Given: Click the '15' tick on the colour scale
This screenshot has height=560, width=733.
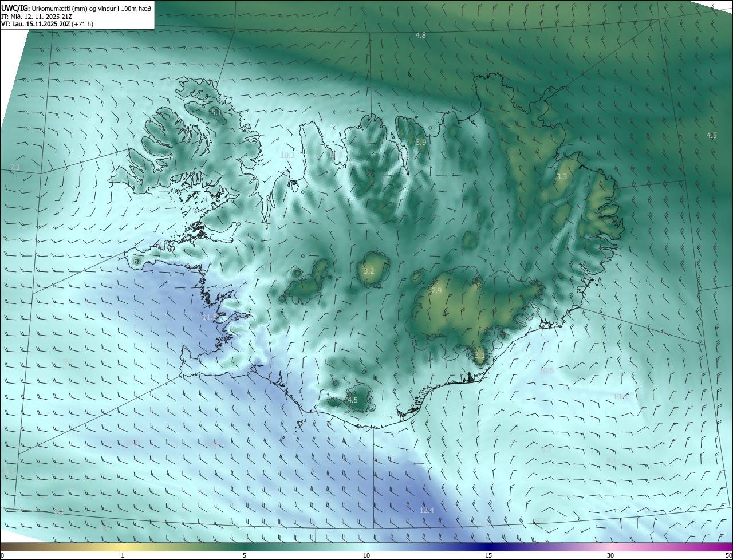Looking at the screenshot, I should click(x=488, y=555).
